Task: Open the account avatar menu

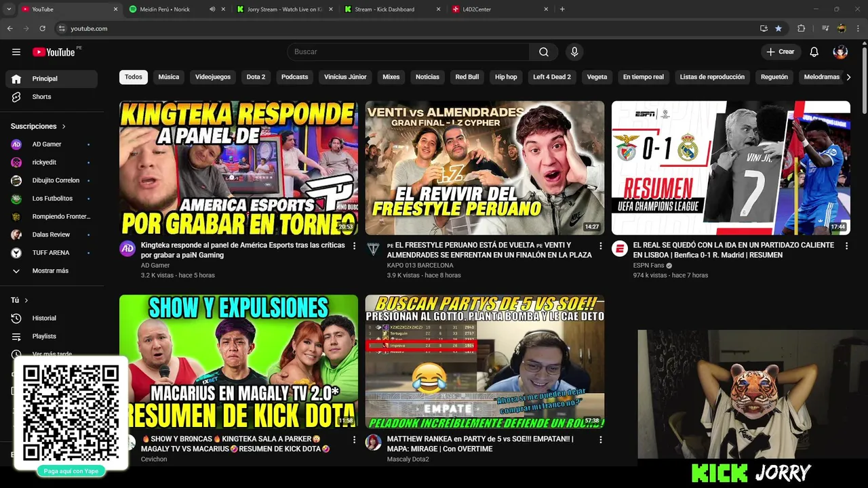Action: coord(840,52)
